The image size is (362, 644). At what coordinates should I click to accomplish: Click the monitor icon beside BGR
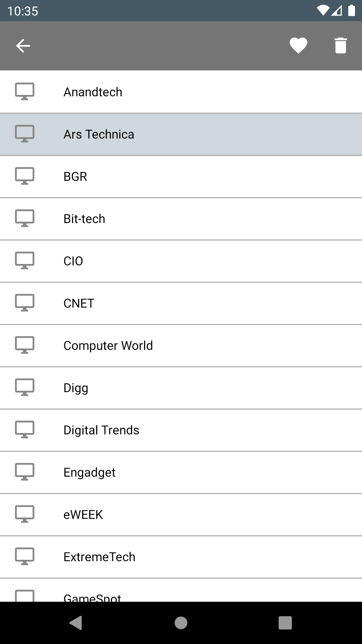pos(25,176)
